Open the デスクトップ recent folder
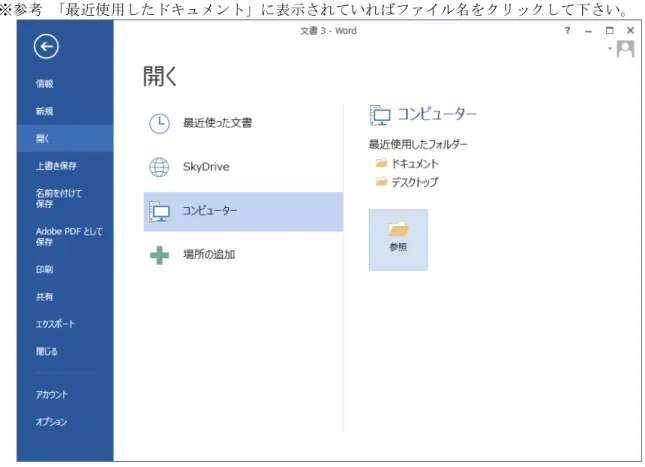The image size is (645, 467). point(415,182)
